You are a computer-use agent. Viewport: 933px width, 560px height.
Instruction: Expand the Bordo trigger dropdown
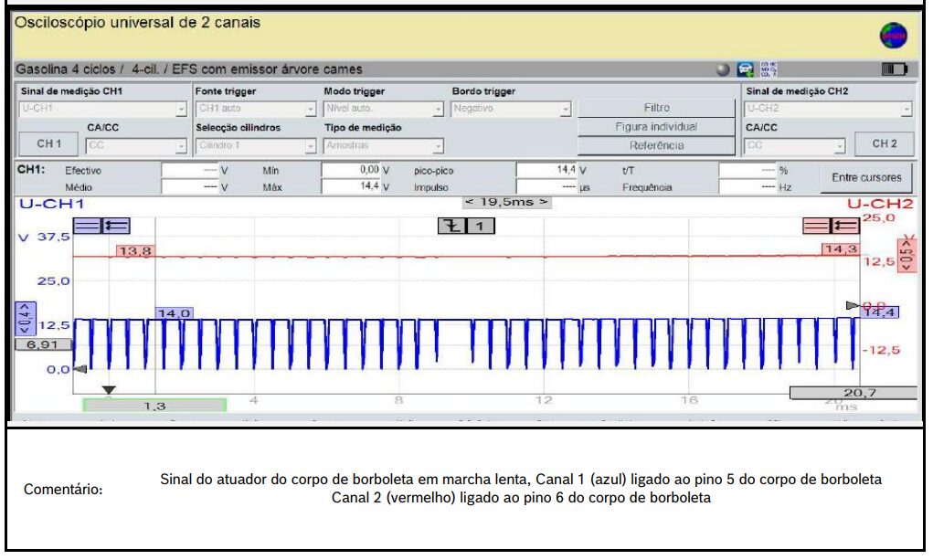512,109
